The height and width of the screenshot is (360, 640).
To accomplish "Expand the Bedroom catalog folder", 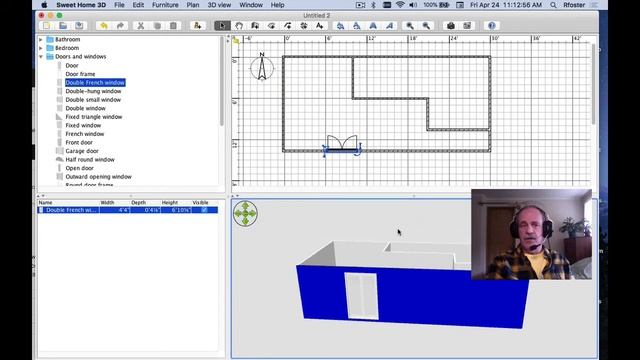I will (x=41, y=48).
